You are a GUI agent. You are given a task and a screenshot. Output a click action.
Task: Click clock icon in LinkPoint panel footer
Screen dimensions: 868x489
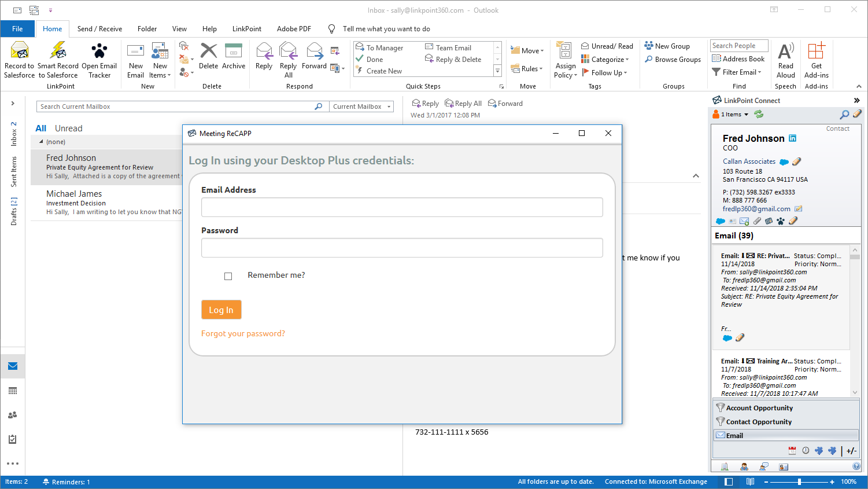pyautogui.click(x=806, y=451)
